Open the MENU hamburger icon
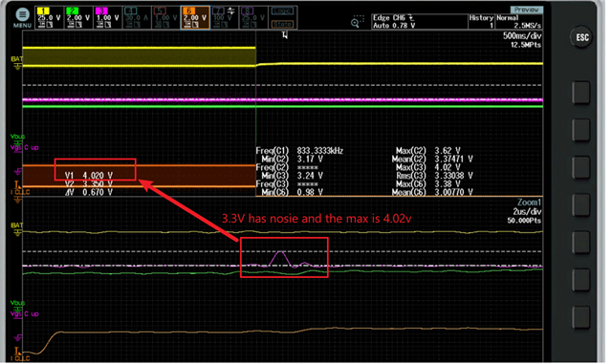 (22, 15)
